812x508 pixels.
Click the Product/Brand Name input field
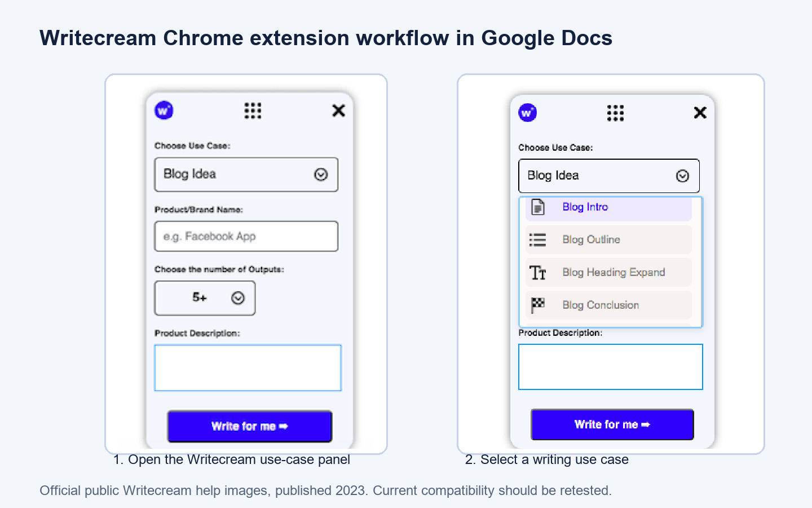[246, 236]
